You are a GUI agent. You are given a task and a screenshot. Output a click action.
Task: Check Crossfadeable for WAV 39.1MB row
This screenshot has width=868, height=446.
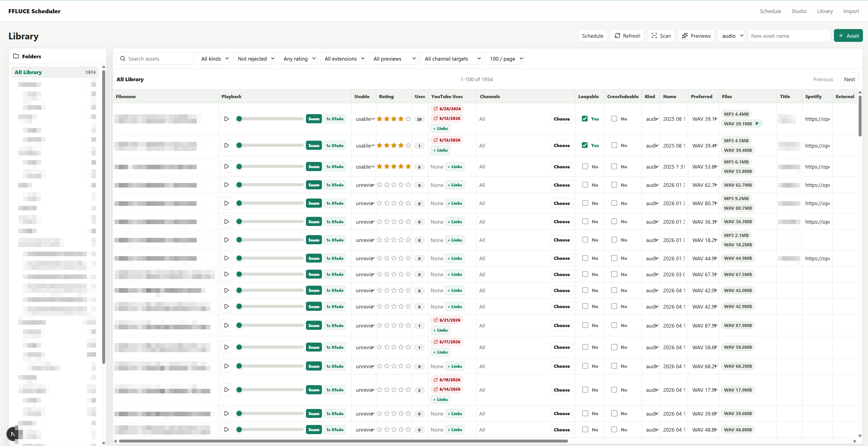pos(614,119)
